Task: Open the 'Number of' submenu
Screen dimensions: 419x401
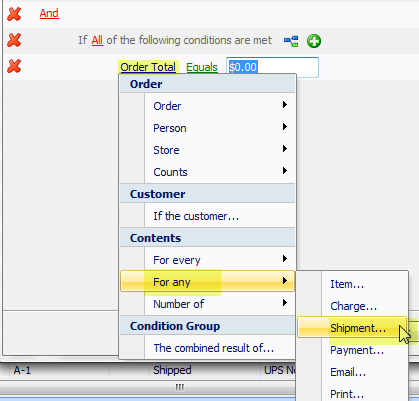Action: click(x=208, y=304)
